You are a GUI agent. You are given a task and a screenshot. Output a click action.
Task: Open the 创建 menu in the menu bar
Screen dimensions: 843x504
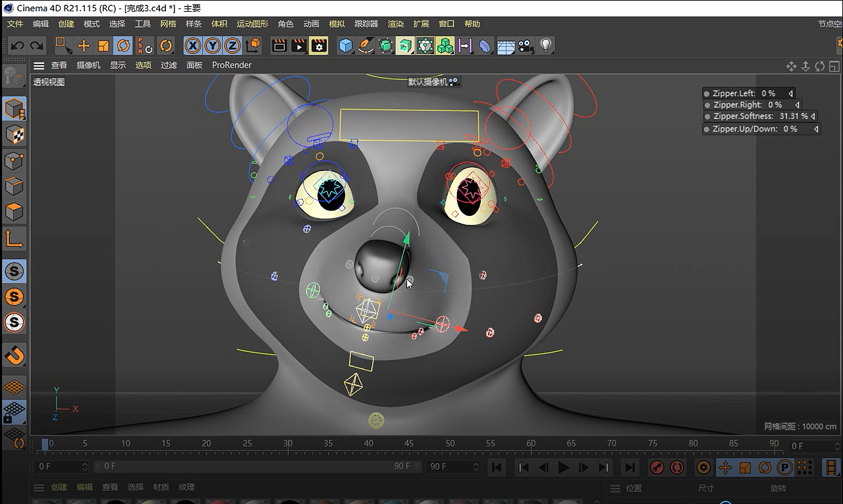(x=66, y=24)
